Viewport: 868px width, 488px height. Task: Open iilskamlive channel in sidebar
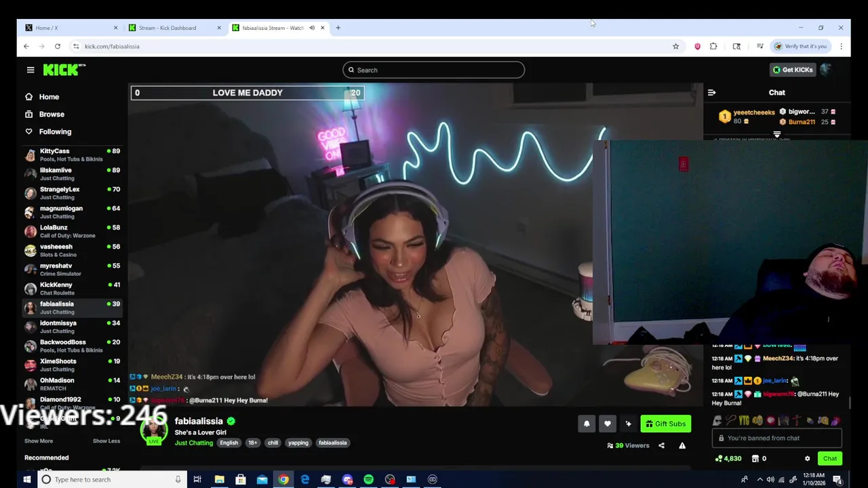[x=72, y=174]
